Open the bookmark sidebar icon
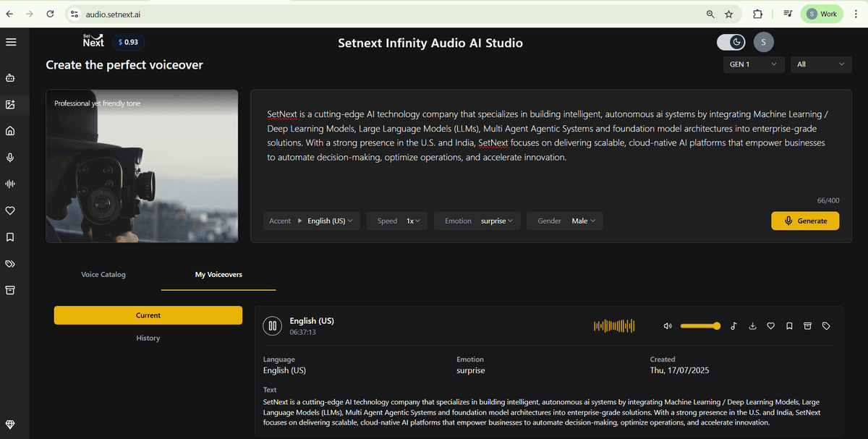868x439 pixels. (x=10, y=237)
